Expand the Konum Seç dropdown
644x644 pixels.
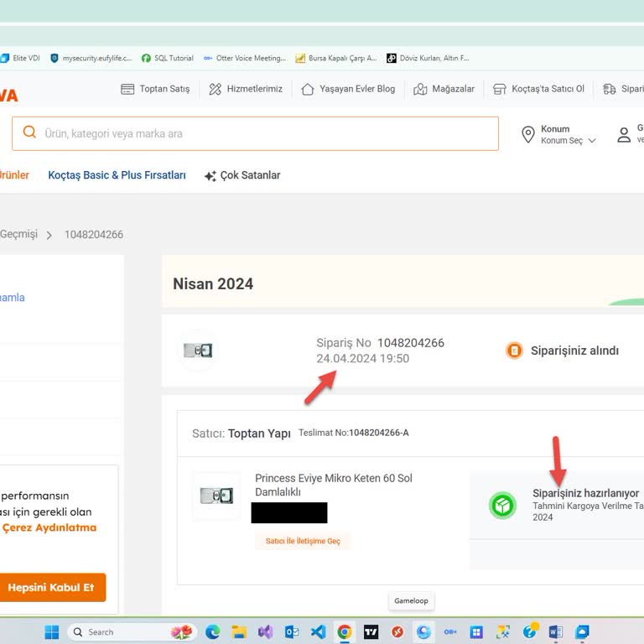click(x=569, y=141)
